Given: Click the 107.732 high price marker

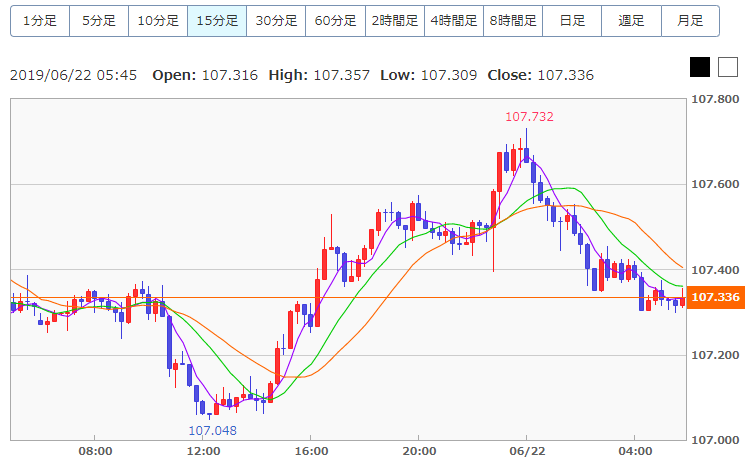Looking at the screenshot, I should coord(529,117).
